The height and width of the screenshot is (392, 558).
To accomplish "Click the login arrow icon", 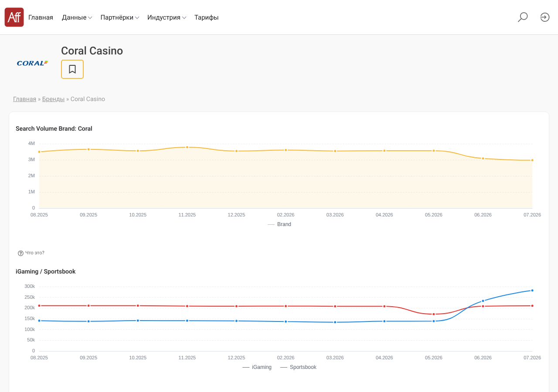I will point(545,17).
